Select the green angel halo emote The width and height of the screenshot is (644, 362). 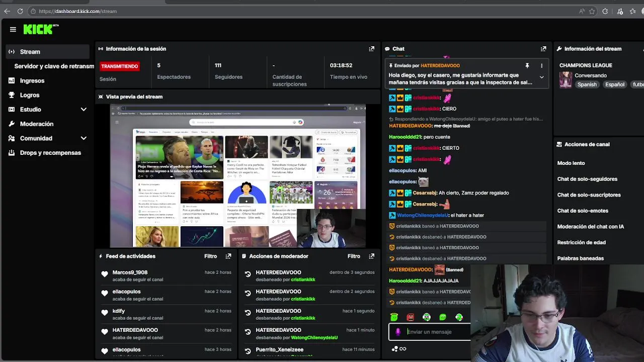coord(394,317)
